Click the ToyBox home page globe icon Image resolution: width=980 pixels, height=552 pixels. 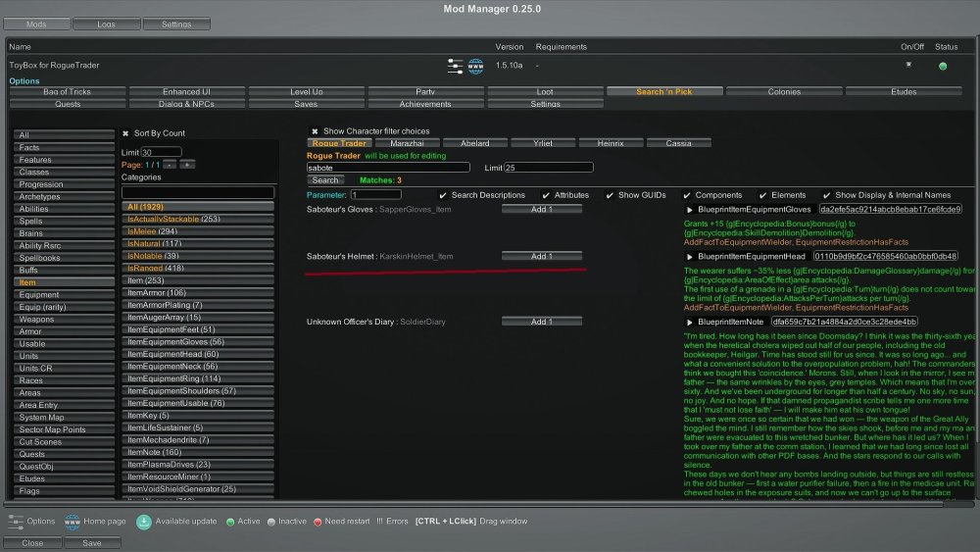(x=476, y=66)
